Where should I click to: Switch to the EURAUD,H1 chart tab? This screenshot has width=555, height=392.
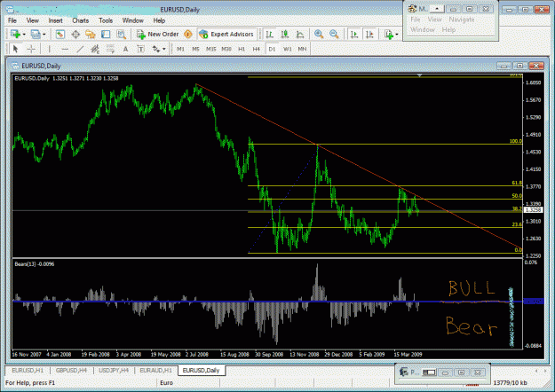point(155,370)
